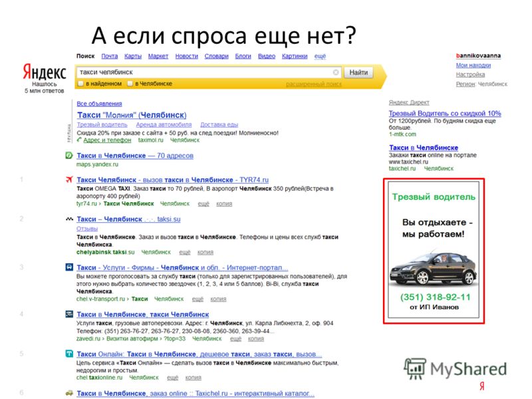The width and height of the screenshot is (532, 399).
Task: Click the Найти search button
Action: point(358,72)
